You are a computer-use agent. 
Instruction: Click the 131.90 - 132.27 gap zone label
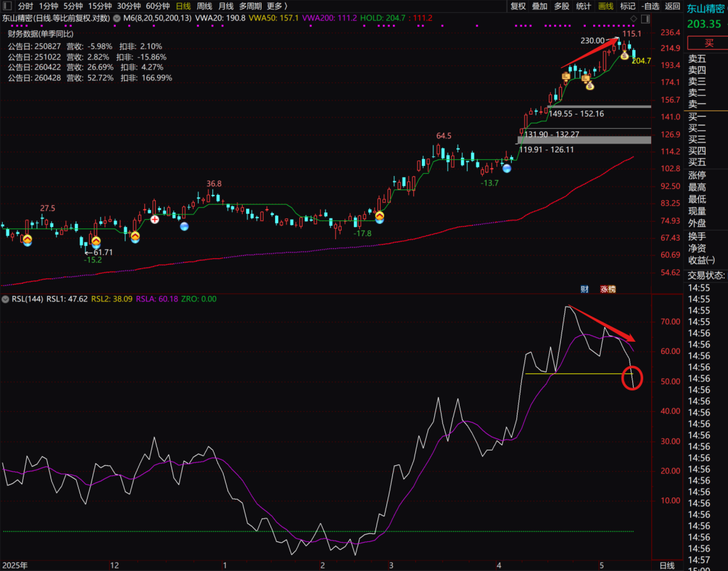(551, 134)
